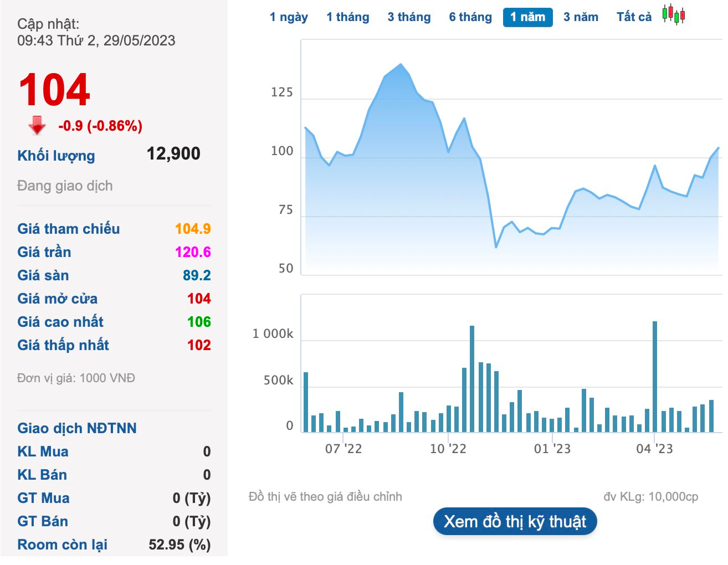
Task: Select the 1 tháng time range tab
Action: point(348,17)
